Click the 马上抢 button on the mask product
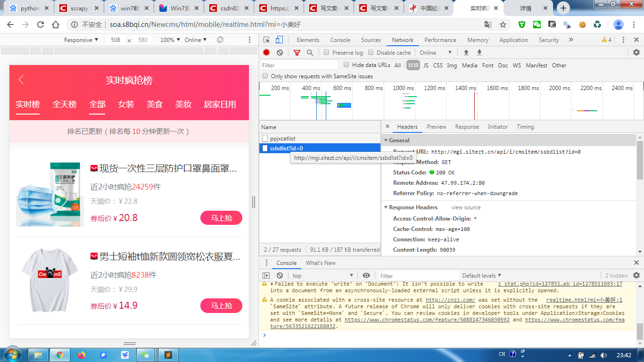644x362 pixels. point(221,218)
